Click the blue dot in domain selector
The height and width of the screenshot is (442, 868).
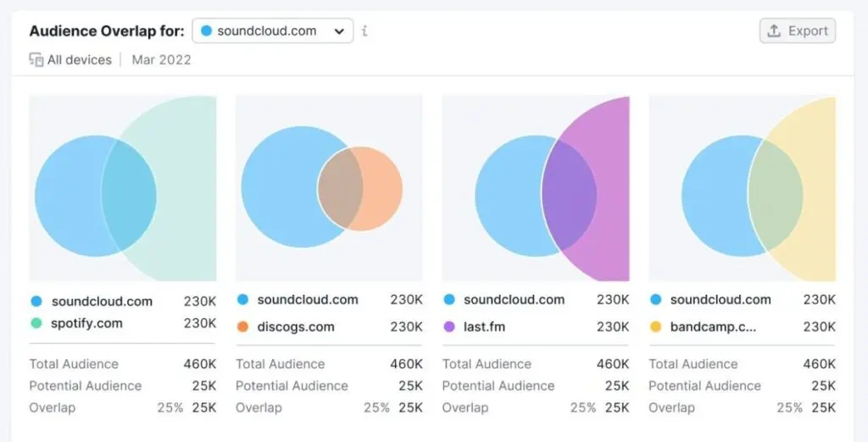pos(206,31)
